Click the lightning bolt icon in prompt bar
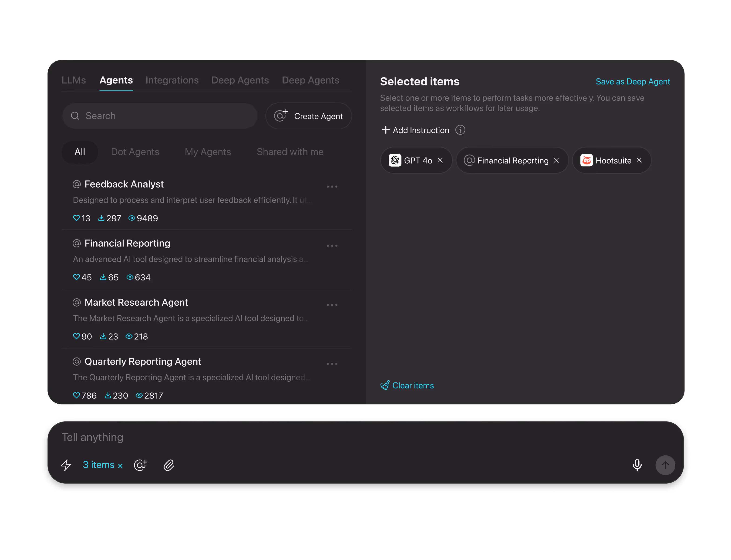Image resolution: width=731 pixels, height=560 pixels. (x=66, y=465)
